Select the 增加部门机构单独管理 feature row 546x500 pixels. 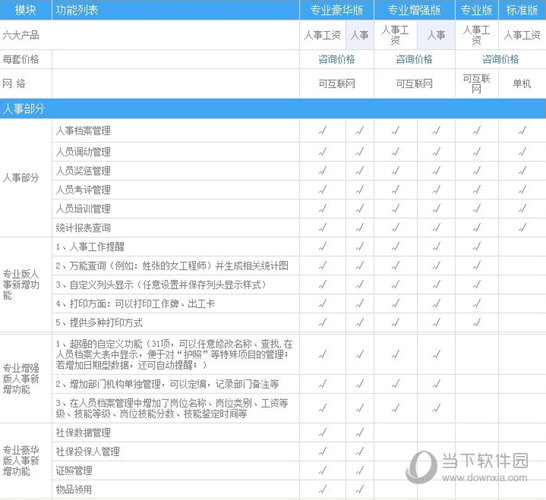coord(167,384)
